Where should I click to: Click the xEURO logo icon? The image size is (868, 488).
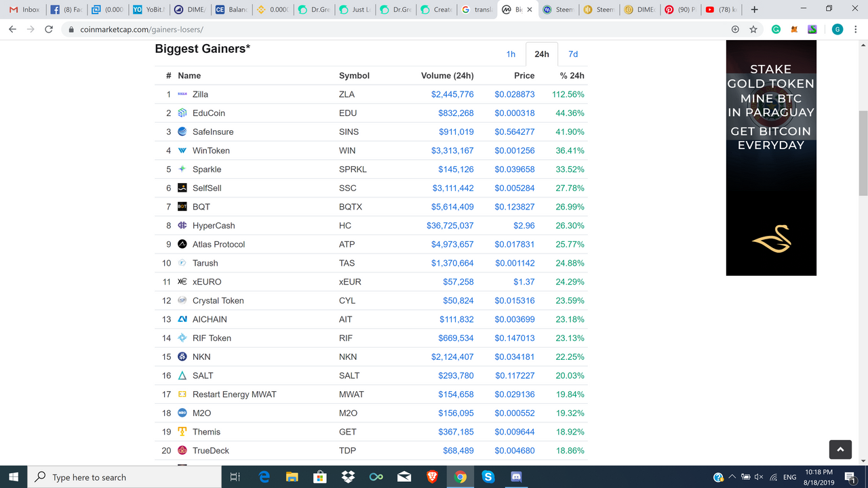pyautogui.click(x=182, y=282)
